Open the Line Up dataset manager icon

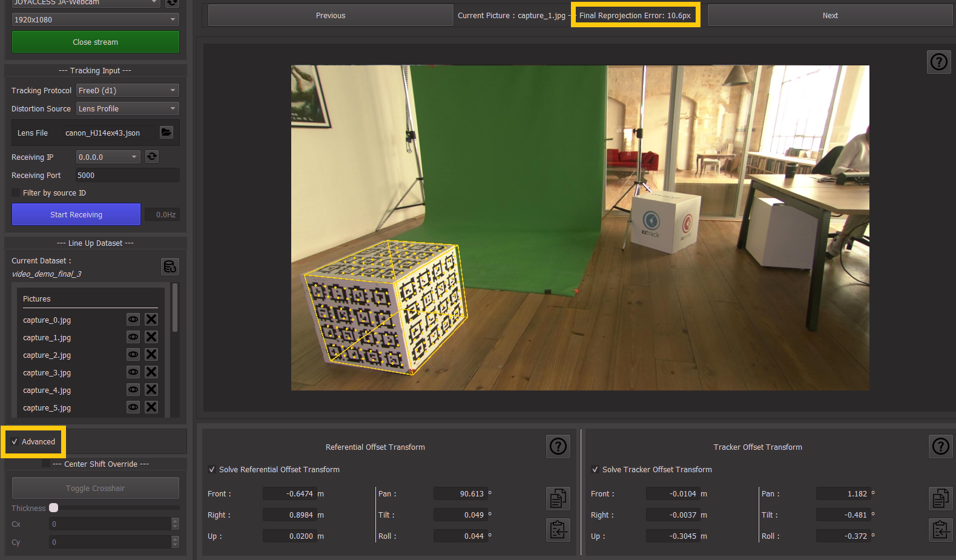pyautogui.click(x=170, y=266)
